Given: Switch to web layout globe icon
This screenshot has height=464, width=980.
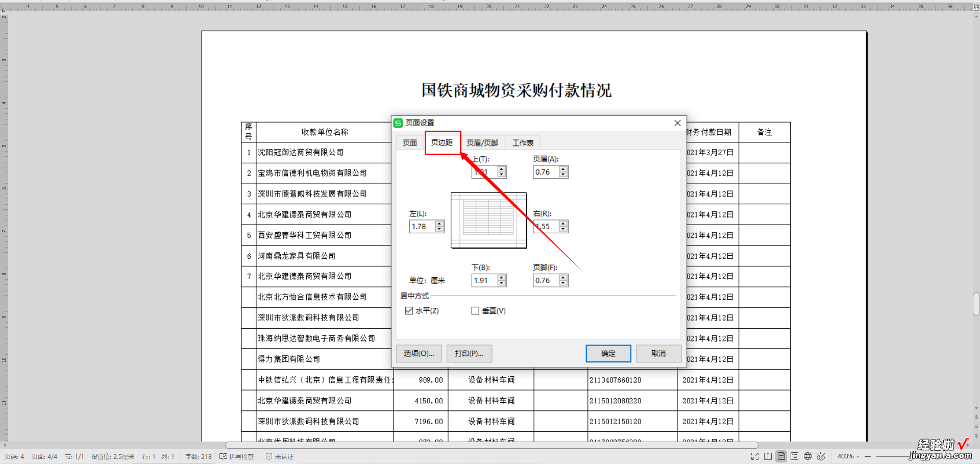Looking at the screenshot, I should 808,456.
